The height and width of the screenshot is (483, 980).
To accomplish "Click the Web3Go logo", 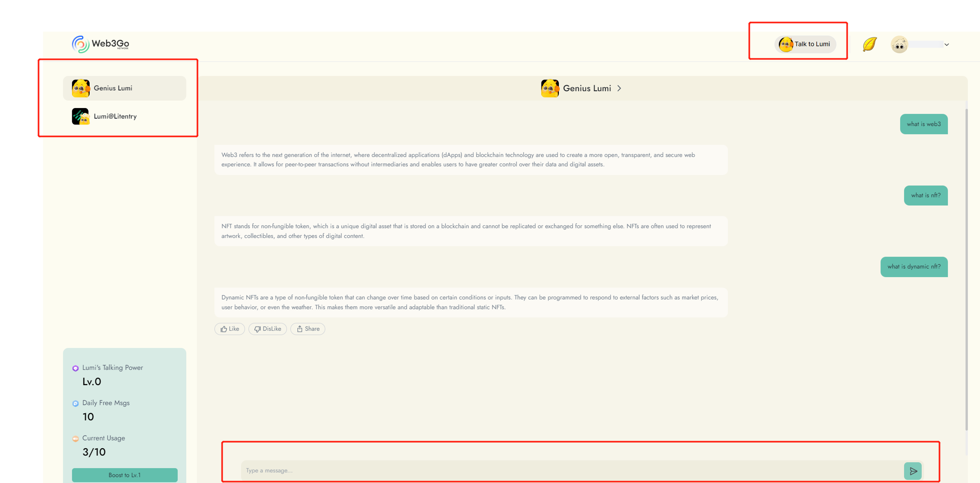I will 101,44.
